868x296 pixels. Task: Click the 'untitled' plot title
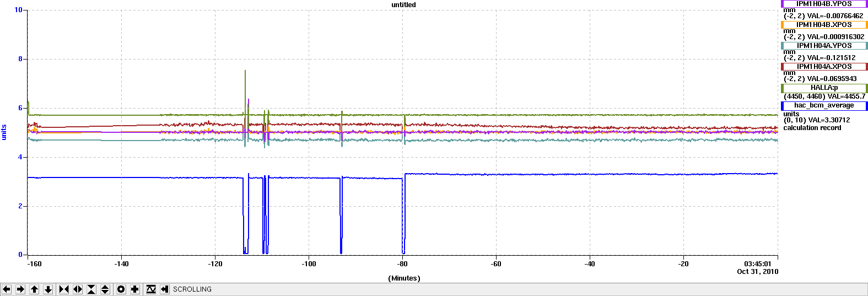403,5
